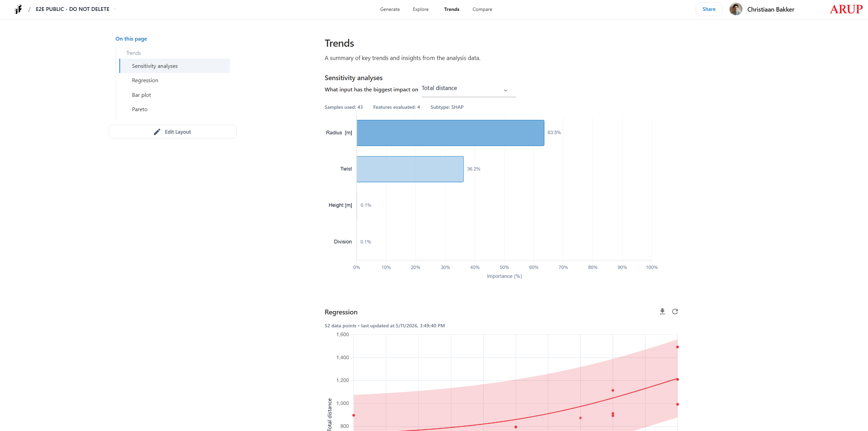Click the Trends item in page outline
The width and height of the screenshot is (868, 431).
(133, 53)
